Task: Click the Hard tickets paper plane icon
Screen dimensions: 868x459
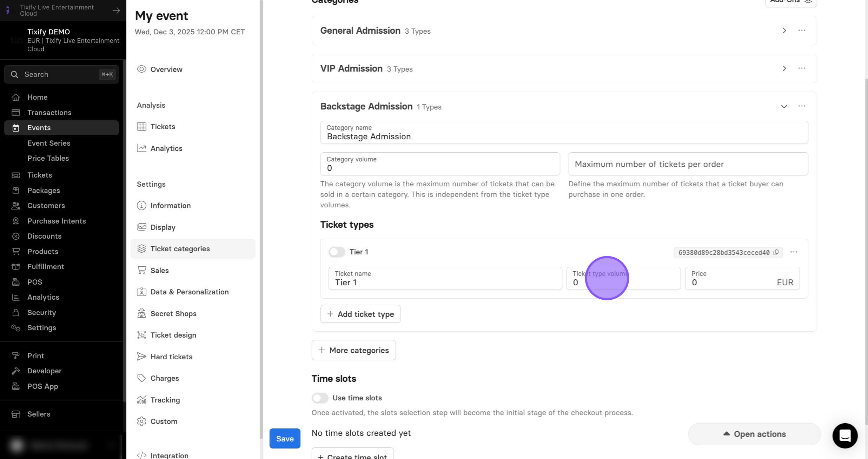Action: pos(141,357)
